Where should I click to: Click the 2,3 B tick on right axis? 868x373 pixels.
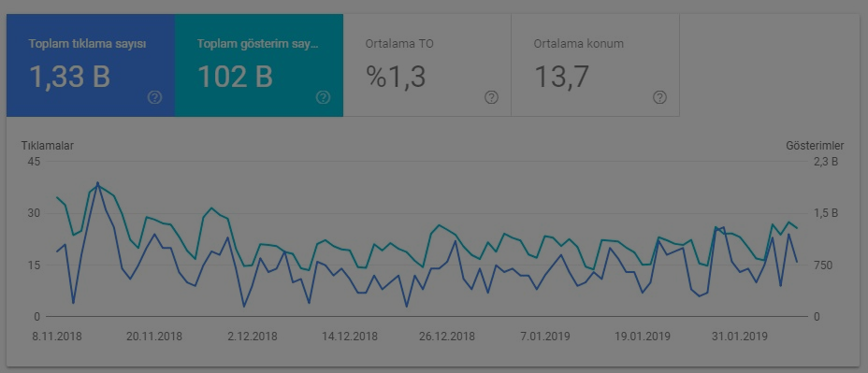[x=827, y=162]
